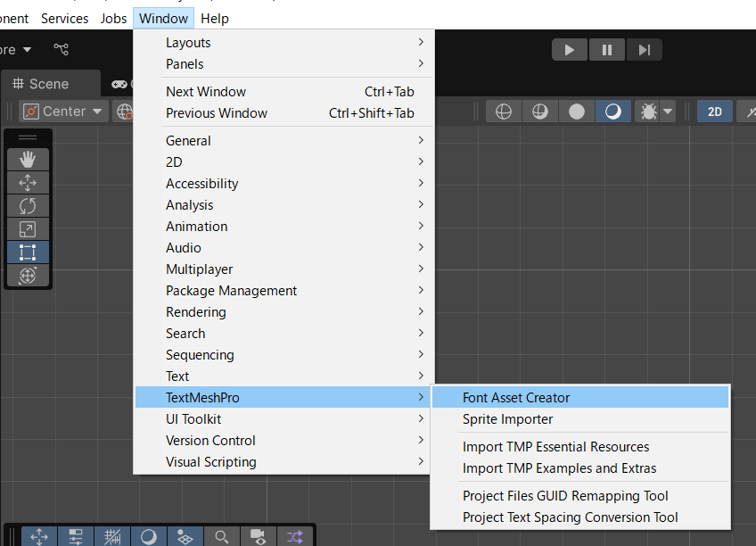Click the version control branch icon
The height and width of the screenshot is (546, 756).
(61, 49)
